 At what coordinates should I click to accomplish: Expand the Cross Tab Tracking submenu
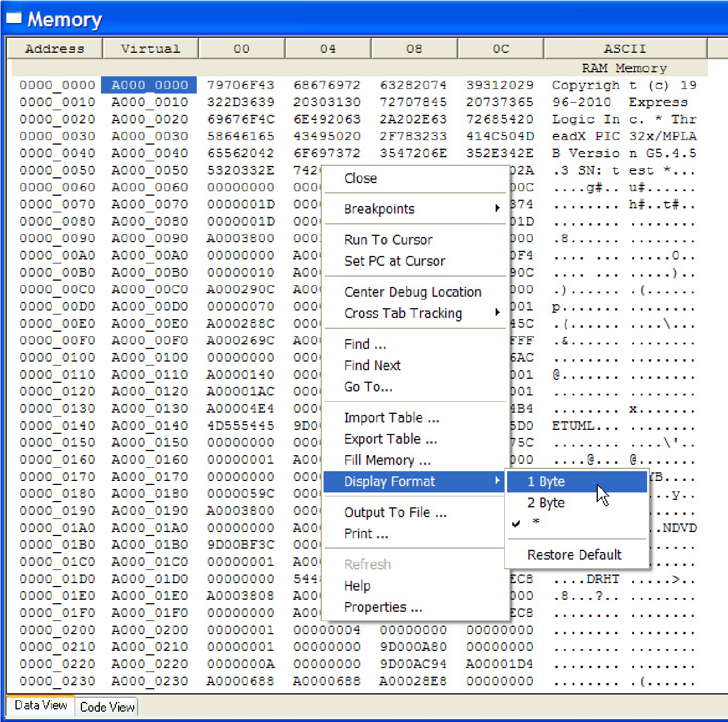(x=403, y=313)
